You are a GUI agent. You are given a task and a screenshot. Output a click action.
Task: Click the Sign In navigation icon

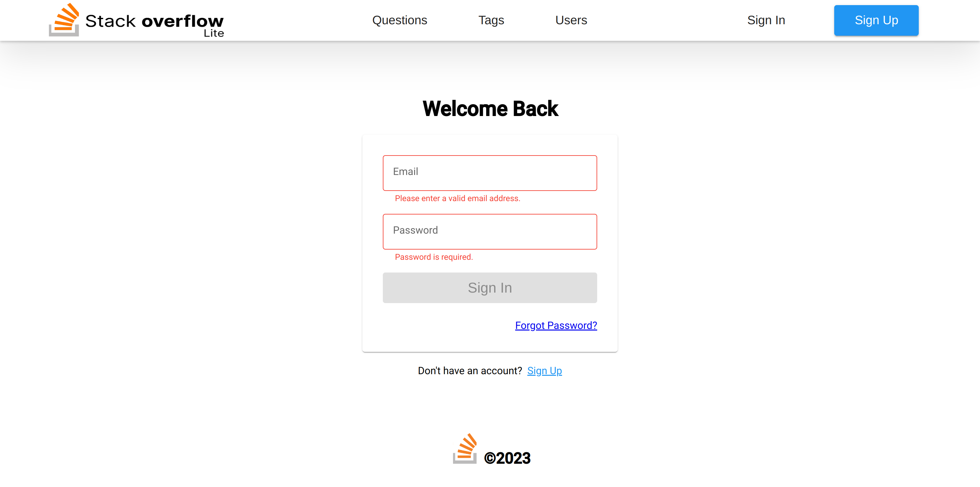click(x=766, y=20)
